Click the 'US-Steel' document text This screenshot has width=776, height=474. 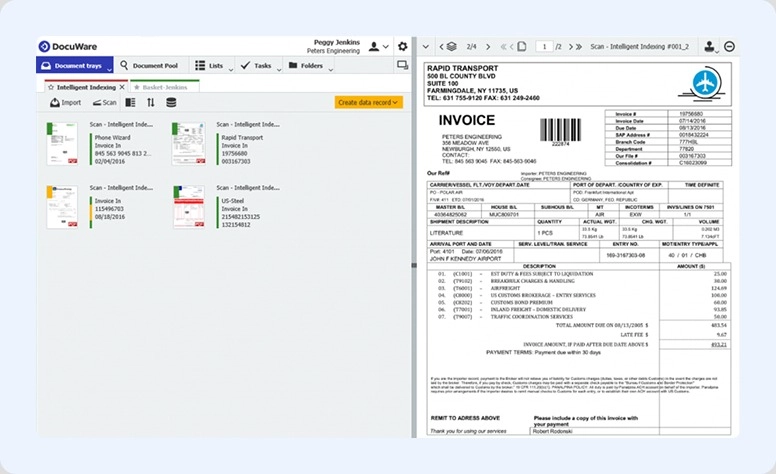coord(233,201)
